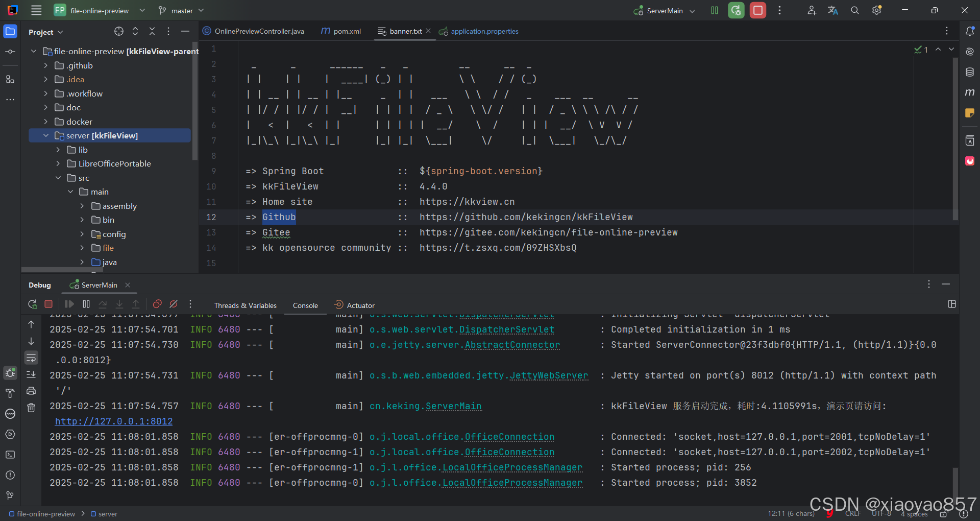The width and height of the screenshot is (980, 521).
Task: Switch to application.properties tab
Action: pyautogui.click(x=479, y=31)
